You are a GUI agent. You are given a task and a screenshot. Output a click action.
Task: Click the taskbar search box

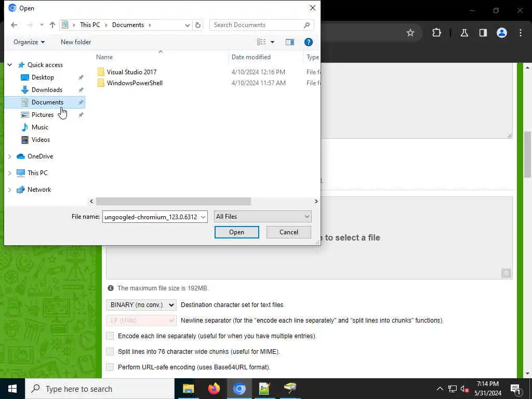click(x=100, y=389)
